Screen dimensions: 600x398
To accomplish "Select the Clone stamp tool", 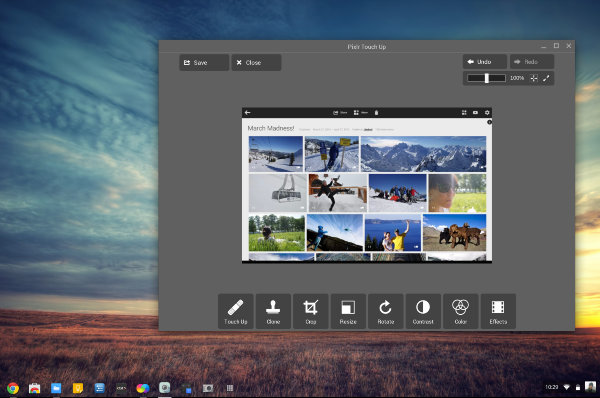I will pos(273,311).
